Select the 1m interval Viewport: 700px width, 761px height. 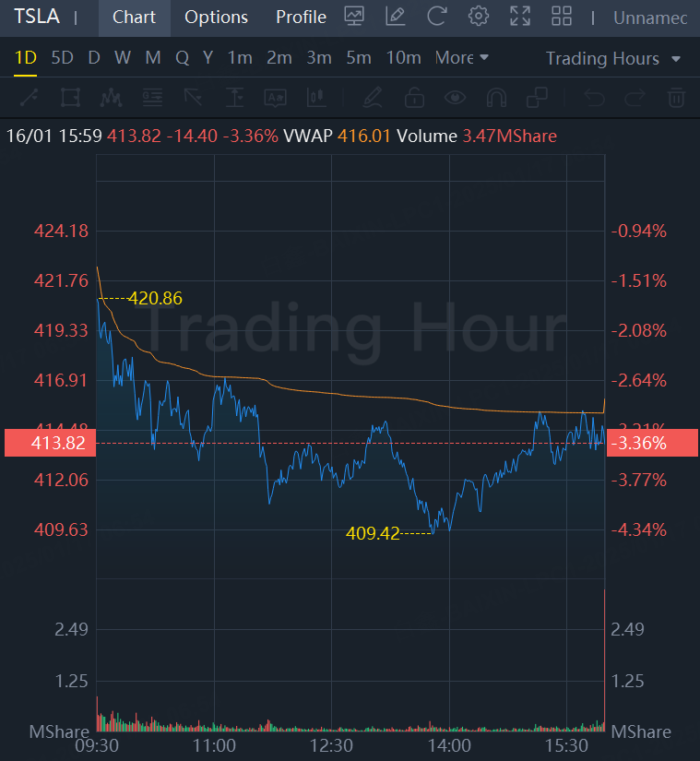[240, 58]
